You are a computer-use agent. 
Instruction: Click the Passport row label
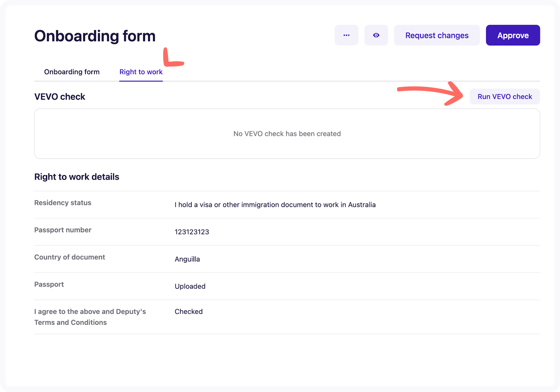tap(49, 284)
